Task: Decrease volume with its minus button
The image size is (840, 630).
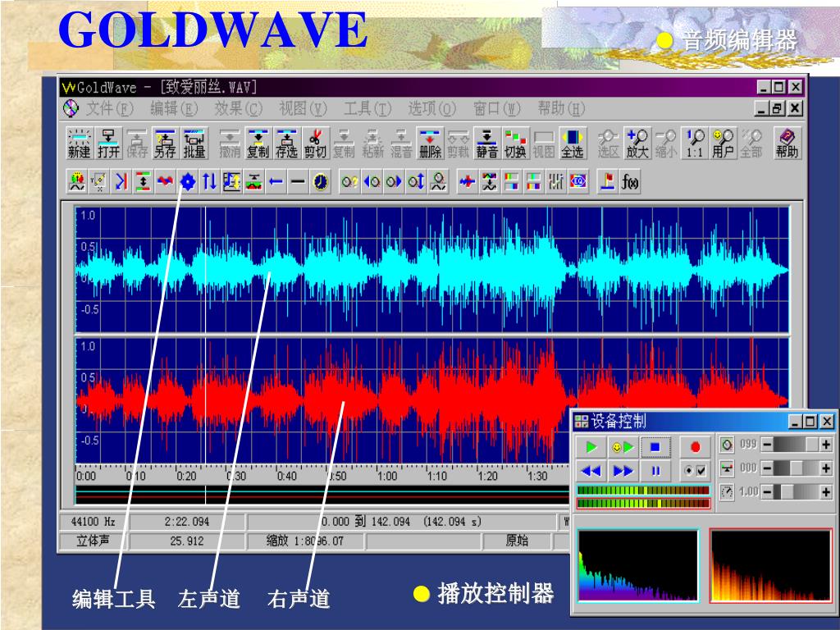Action: (767, 444)
